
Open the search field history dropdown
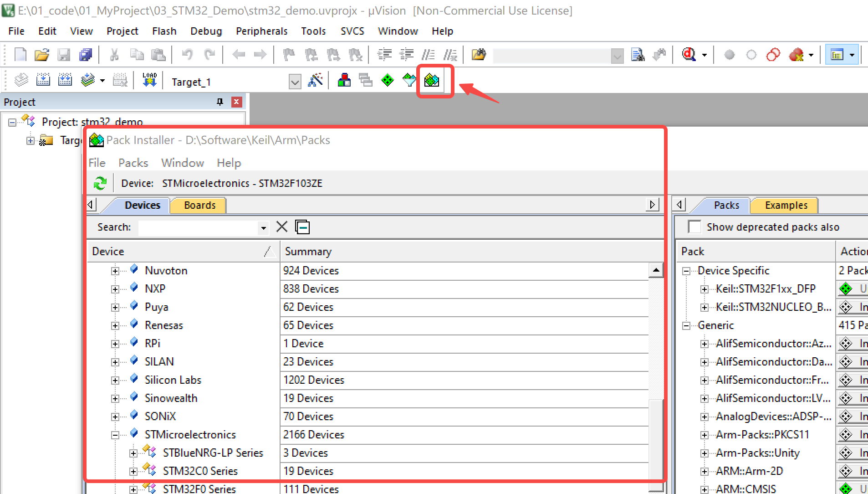[x=263, y=227]
